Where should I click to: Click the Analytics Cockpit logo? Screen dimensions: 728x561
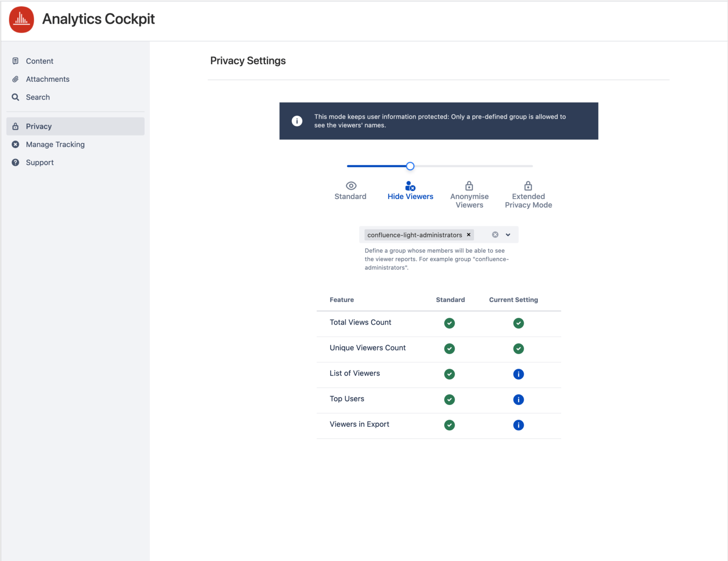point(21,20)
